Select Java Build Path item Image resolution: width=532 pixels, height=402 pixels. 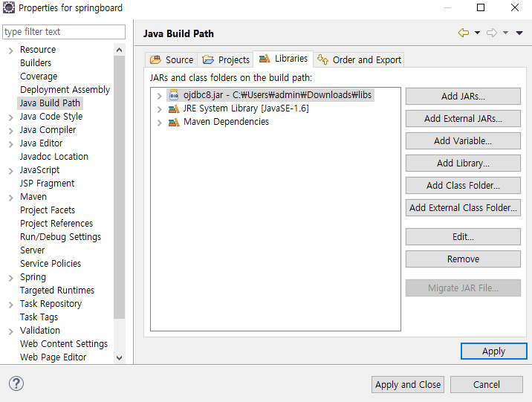tap(50, 103)
